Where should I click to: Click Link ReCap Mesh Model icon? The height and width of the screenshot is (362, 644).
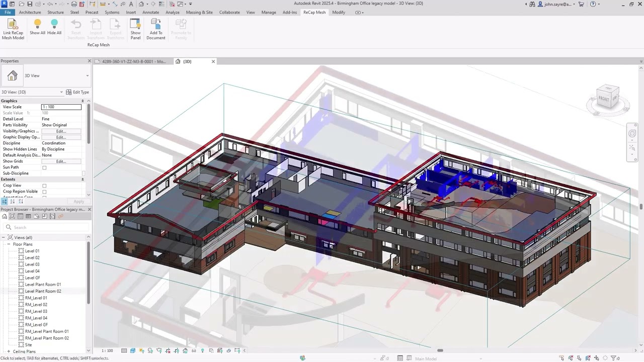click(x=13, y=24)
